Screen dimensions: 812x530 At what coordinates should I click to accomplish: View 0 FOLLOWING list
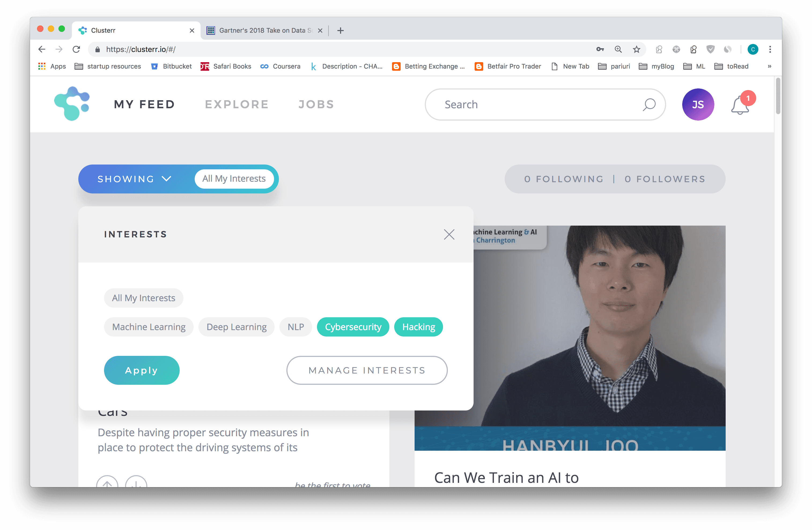click(564, 179)
